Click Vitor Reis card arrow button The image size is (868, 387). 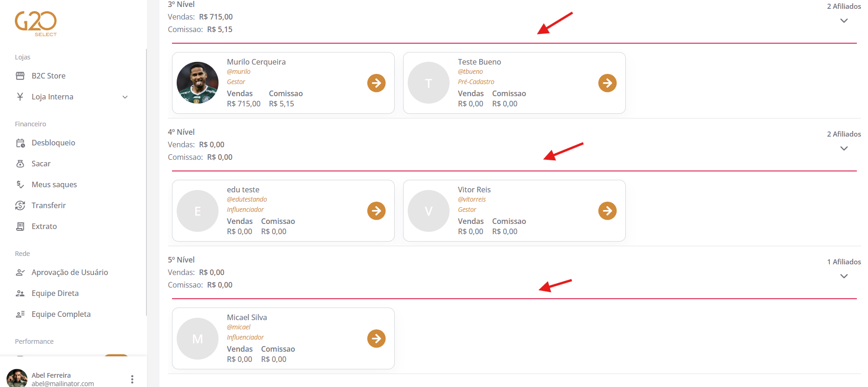pos(607,211)
